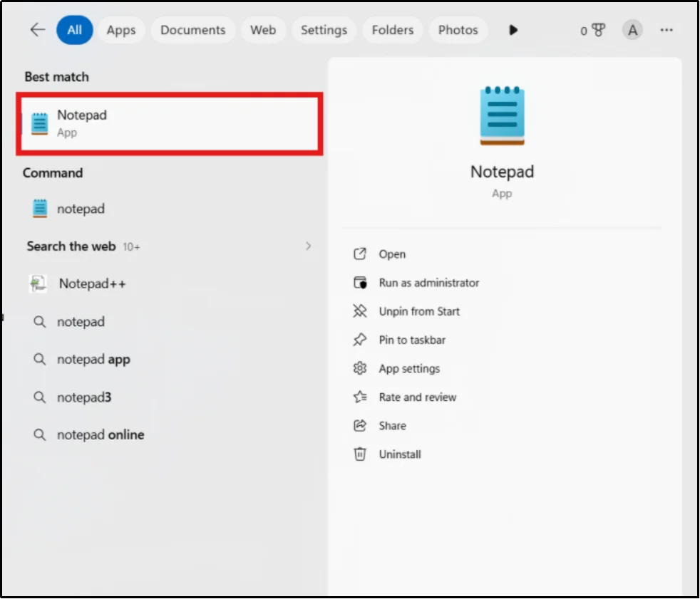
Task: Open the account avatar labeled A
Action: click(632, 30)
